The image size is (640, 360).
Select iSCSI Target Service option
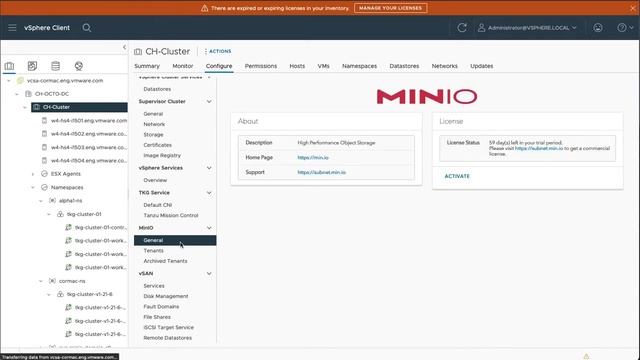coord(169,327)
